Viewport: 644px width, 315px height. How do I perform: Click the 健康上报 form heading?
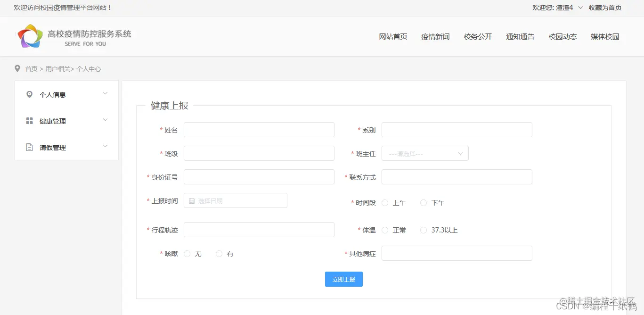(x=170, y=106)
